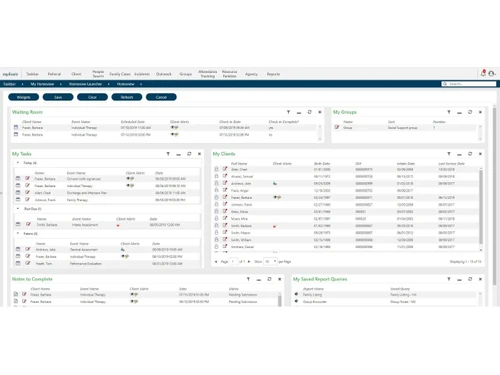The width and height of the screenshot is (500, 375).
Task: Filter the My Groups widget
Action: 449,112
